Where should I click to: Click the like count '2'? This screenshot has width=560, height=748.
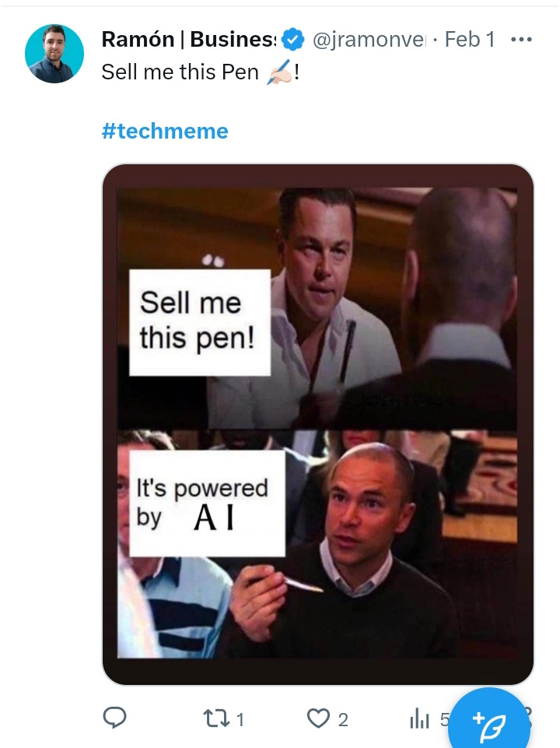343,719
